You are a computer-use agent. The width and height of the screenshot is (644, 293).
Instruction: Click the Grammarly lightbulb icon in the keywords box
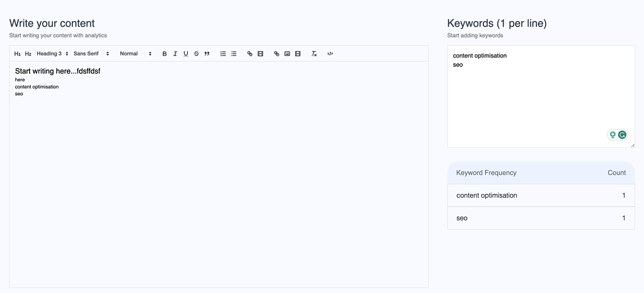pos(613,135)
